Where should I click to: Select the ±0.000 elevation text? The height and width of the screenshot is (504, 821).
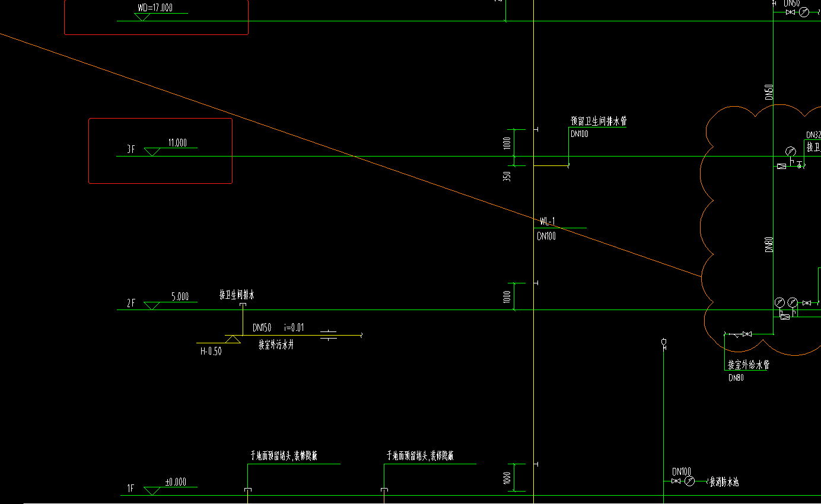click(x=176, y=482)
